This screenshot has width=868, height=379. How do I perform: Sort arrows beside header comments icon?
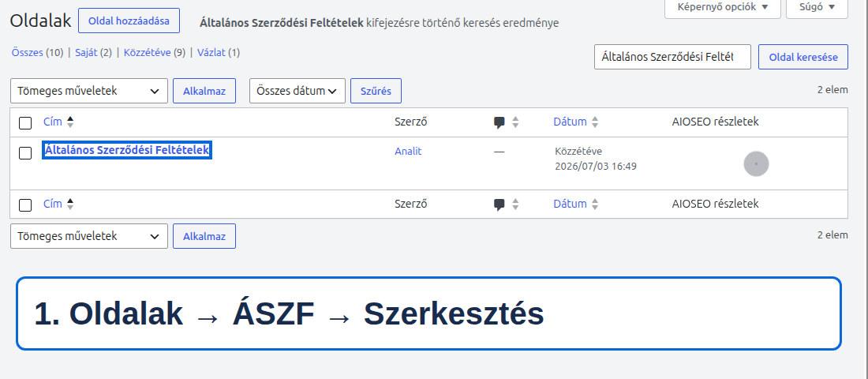[515, 122]
